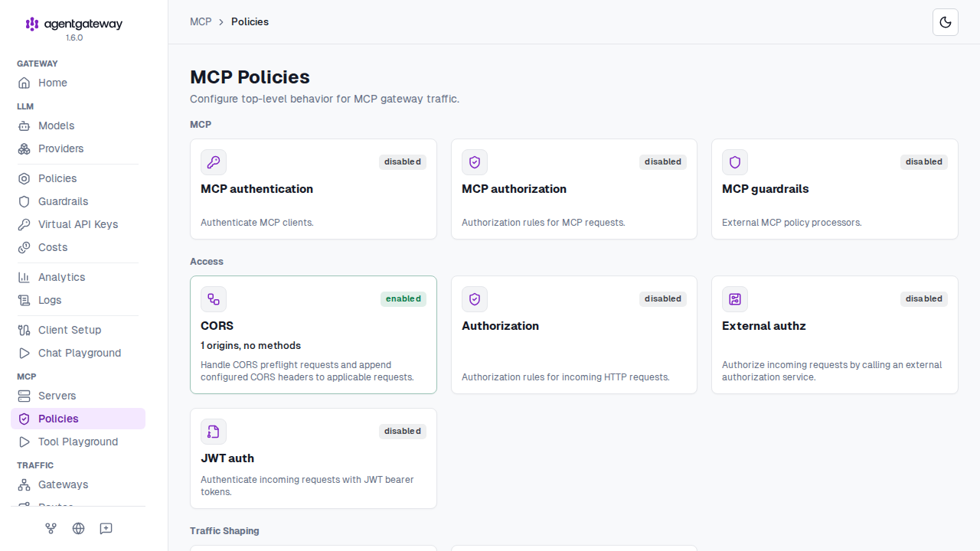Click shield-check icon on MCP authorization card
Screen dimensions: 980x551
475,162
